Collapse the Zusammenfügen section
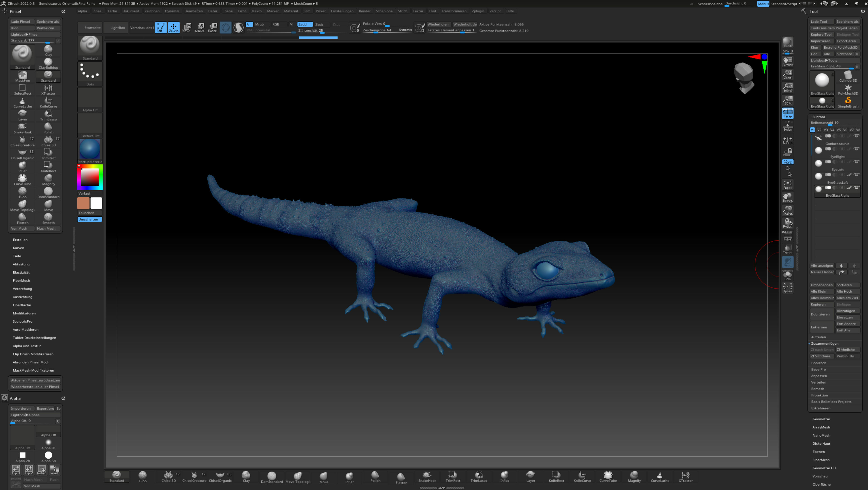This screenshot has height=490, width=868. pos(824,343)
